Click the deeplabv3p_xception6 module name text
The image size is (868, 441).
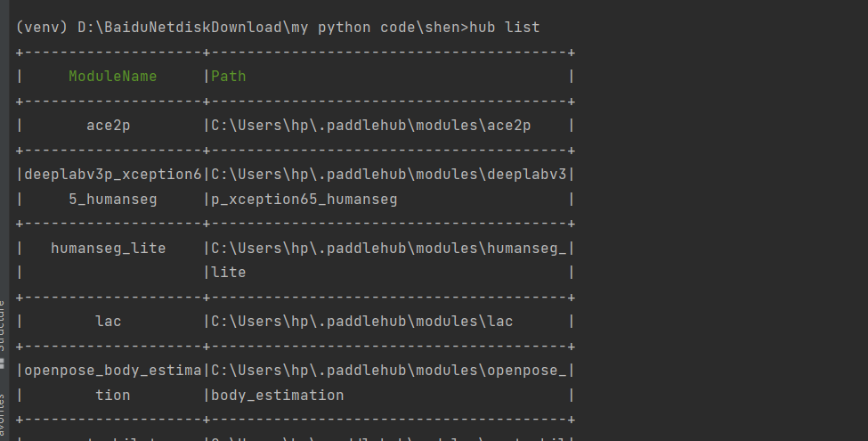tap(113, 175)
